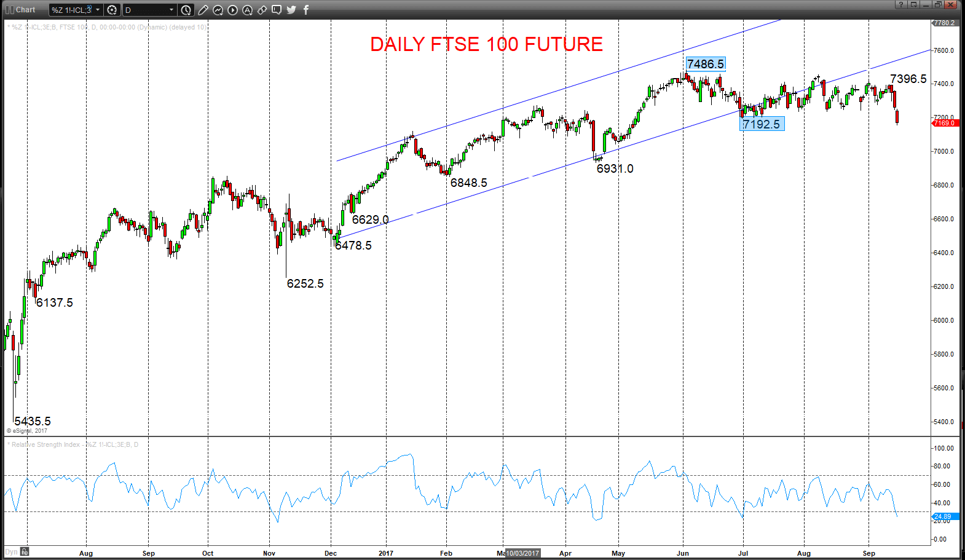The height and width of the screenshot is (560, 965).
Task: Click the DAILY FTSE 100 FUTURE title text
Action: pyautogui.click(x=486, y=44)
